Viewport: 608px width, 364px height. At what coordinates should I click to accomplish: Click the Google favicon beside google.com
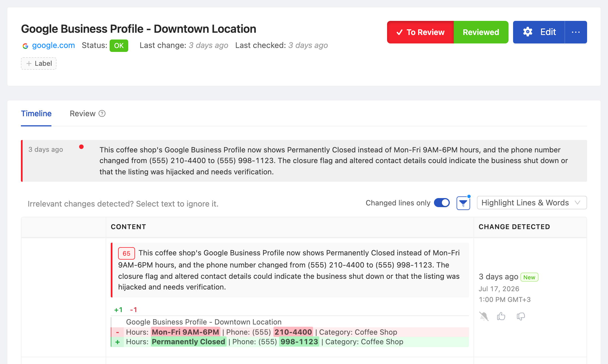(25, 46)
